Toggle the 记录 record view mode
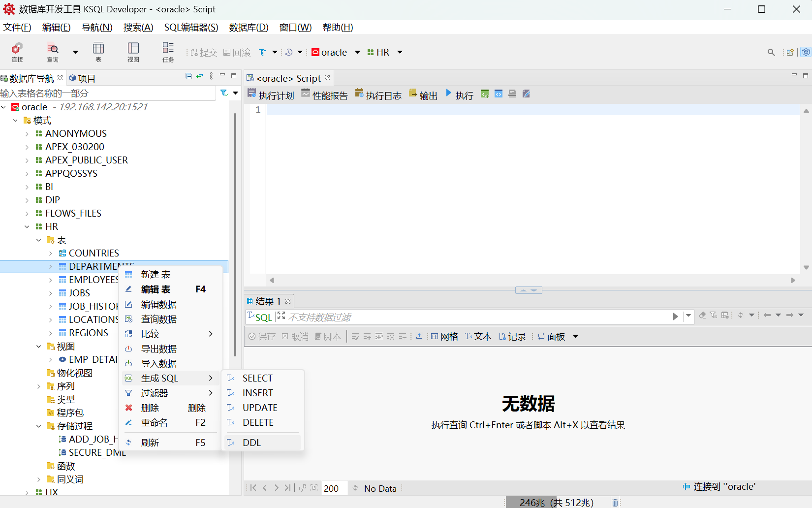This screenshot has height=508, width=812. pos(512,337)
